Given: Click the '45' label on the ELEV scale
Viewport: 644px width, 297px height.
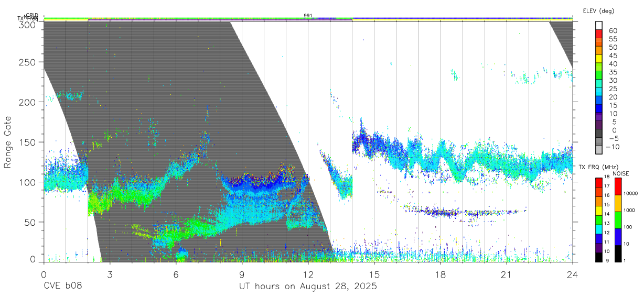Looking at the screenshot, I should 613,56.
